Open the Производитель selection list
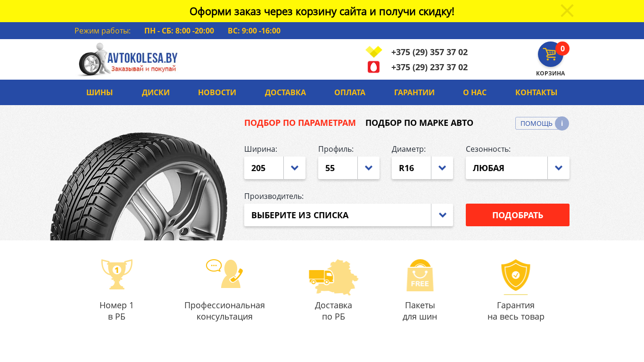644x362 pixels. (x=348, y=215)
